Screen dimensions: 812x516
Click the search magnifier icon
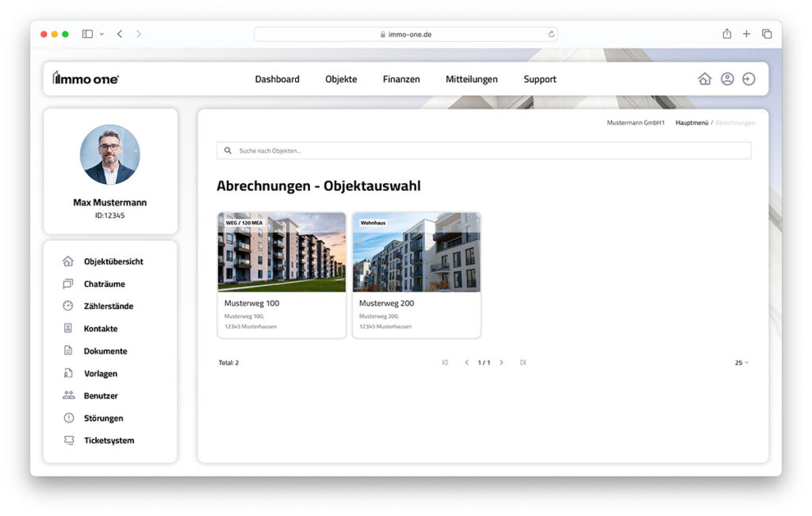pyautogui.click(x=228, y=151)
